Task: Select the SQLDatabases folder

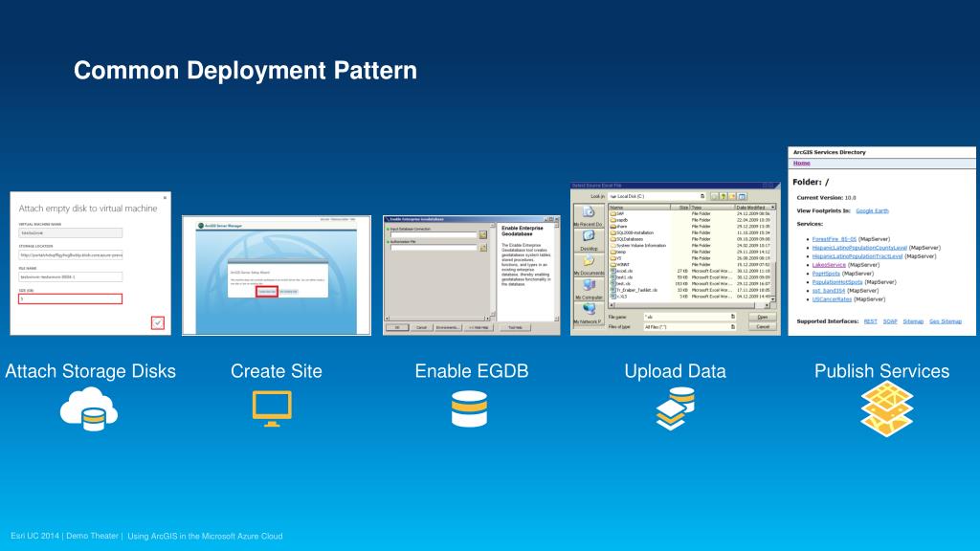Action: (627, 238)
